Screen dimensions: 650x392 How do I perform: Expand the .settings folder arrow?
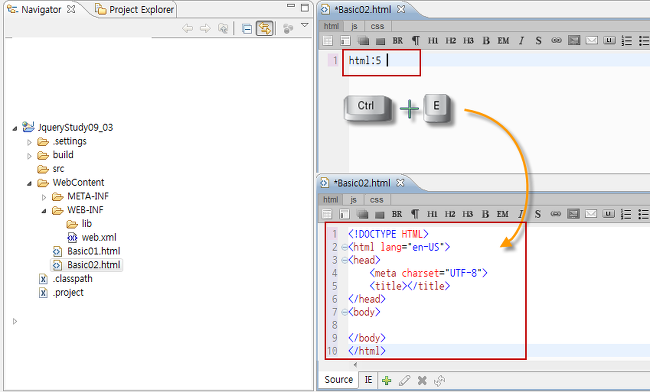point(29,142)
